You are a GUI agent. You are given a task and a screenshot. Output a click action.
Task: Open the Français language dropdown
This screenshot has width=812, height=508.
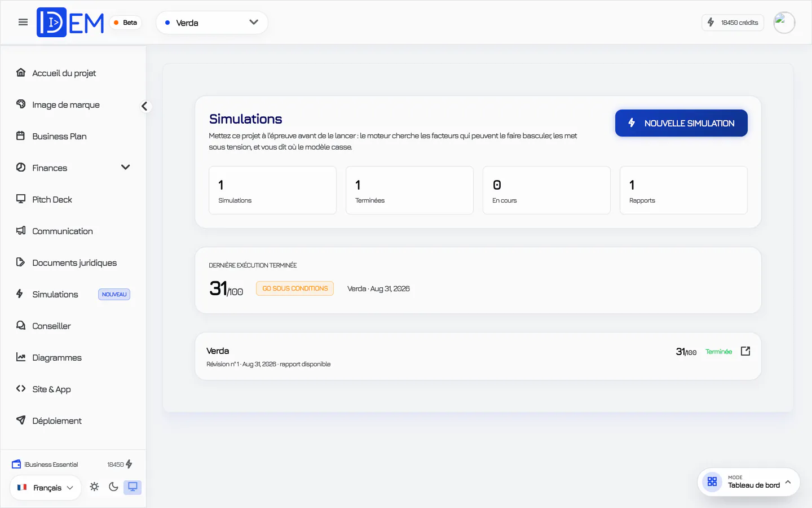46,488
